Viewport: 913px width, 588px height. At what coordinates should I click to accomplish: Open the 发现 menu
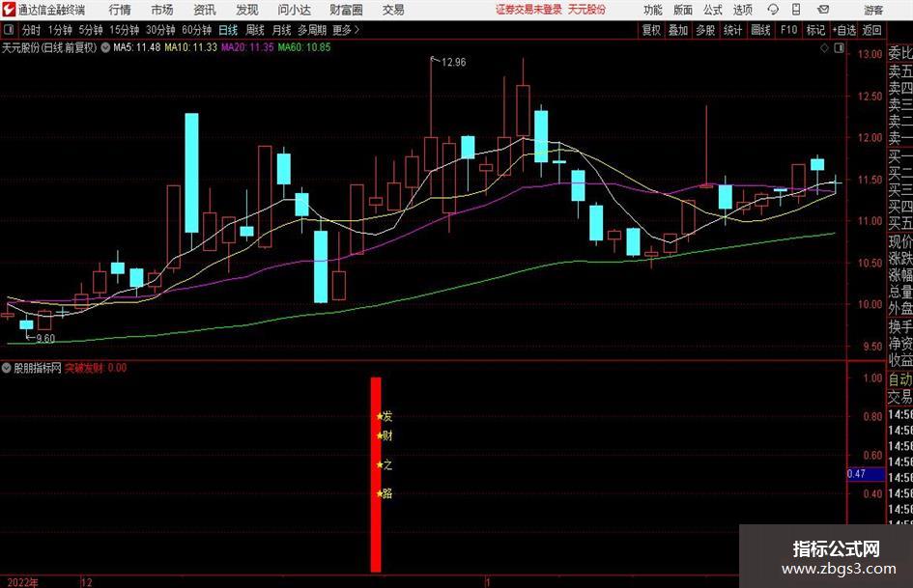247,10
